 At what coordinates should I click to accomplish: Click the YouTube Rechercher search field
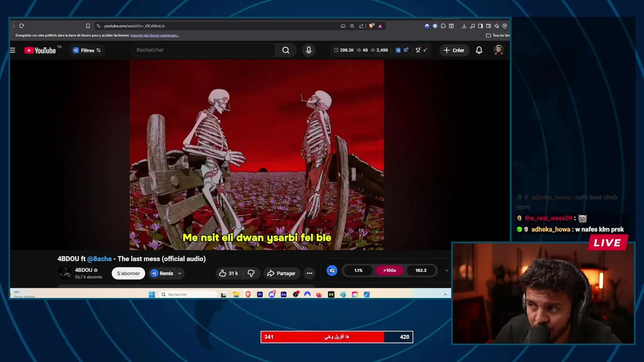[x=203, y=50]
